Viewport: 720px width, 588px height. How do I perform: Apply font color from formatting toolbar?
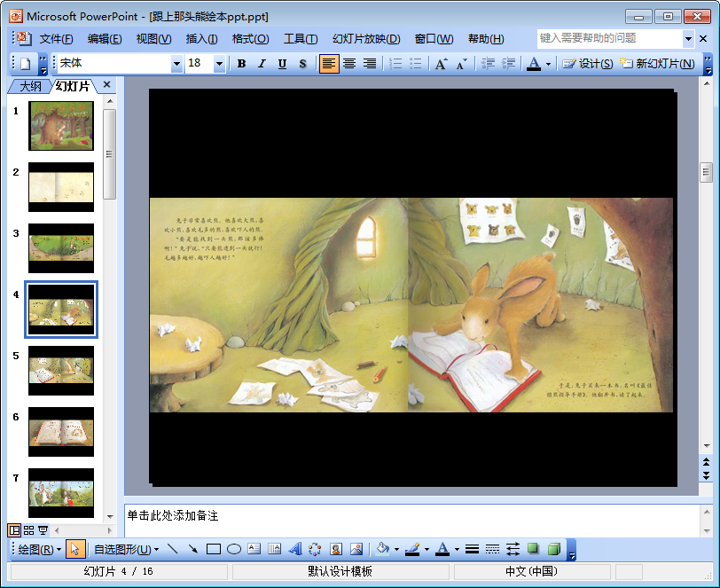(x=534, y=64)
